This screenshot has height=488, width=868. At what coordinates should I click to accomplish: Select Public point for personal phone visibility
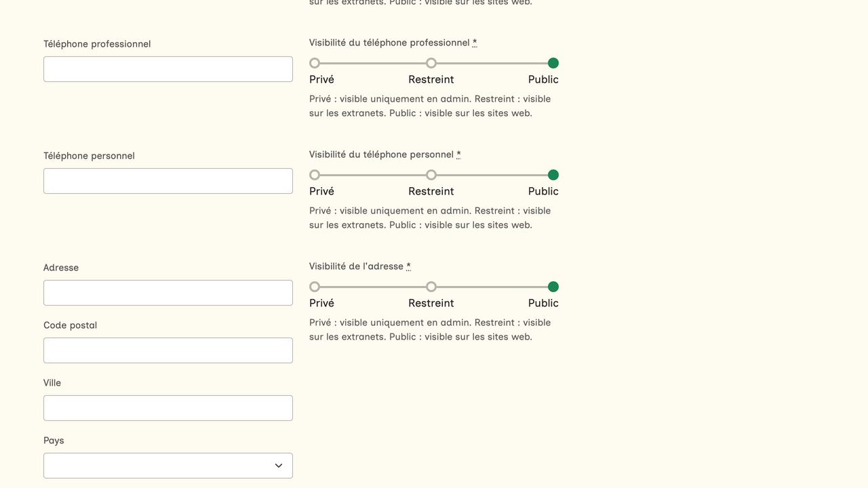click(x=553, y=175)
